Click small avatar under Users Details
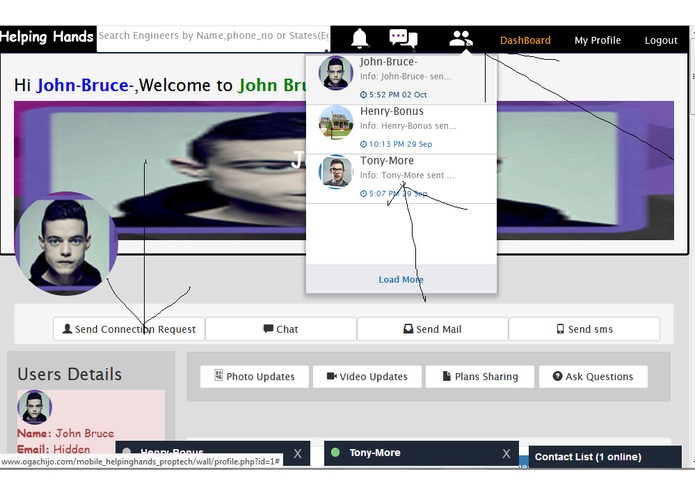695x494 pixels. [x=35, y=407]
